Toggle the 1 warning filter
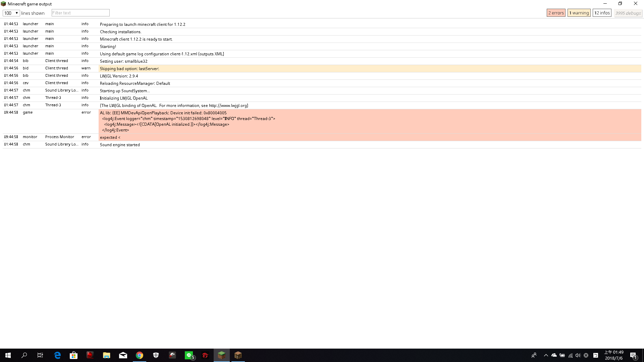Image resolution: width=644 pixels, height=362 pixels. [x=579, y=13]
